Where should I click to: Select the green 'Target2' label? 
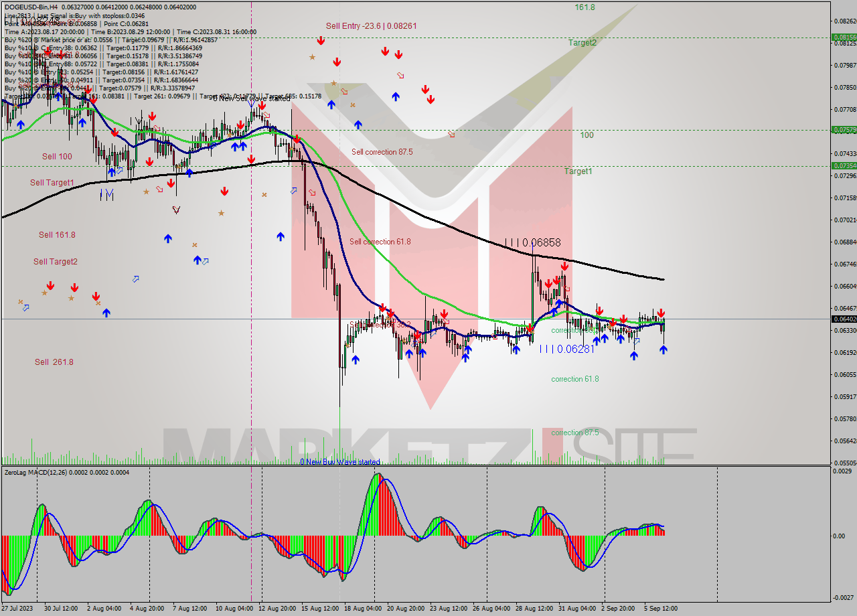point(582,43)
